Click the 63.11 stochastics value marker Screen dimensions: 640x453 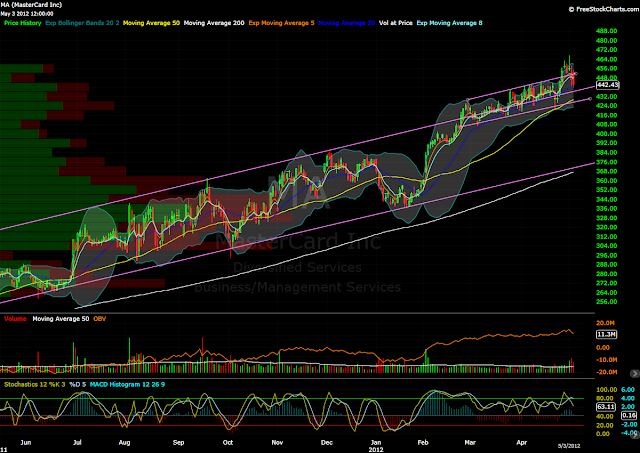(x=606, y=407)
